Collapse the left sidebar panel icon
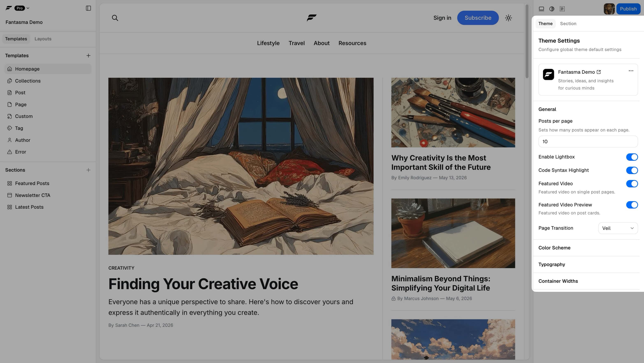 88,8
